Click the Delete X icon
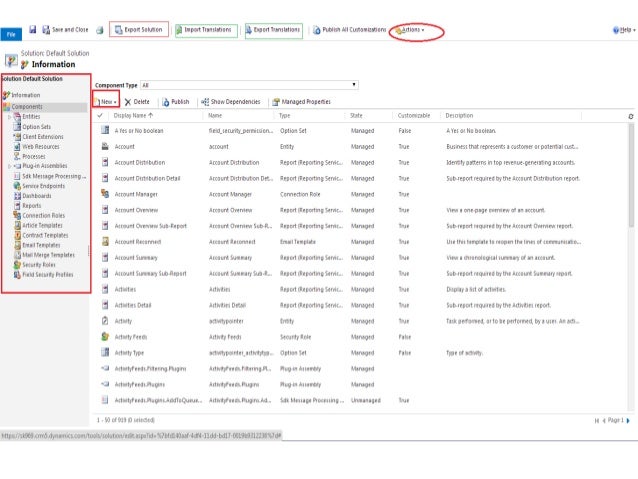Image resolution: width=638 pixels, height=479 pixels. [128, 101]
